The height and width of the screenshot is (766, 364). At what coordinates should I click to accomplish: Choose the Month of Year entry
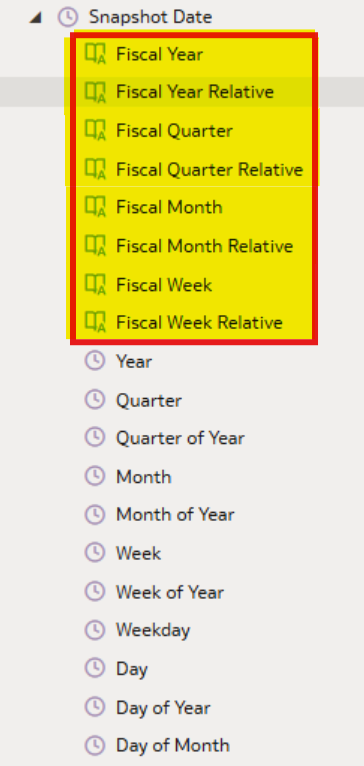tap(175, 514)
